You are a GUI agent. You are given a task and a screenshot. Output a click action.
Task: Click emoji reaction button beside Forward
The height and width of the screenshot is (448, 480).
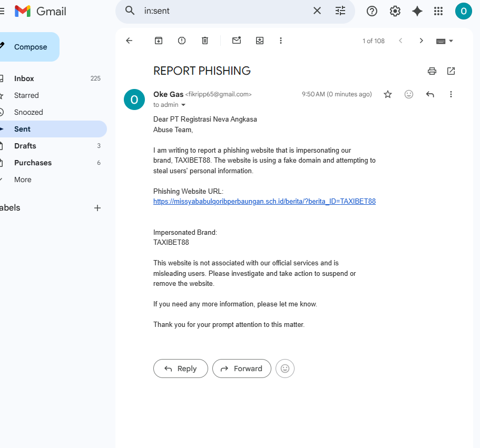[x=285, y=369]
